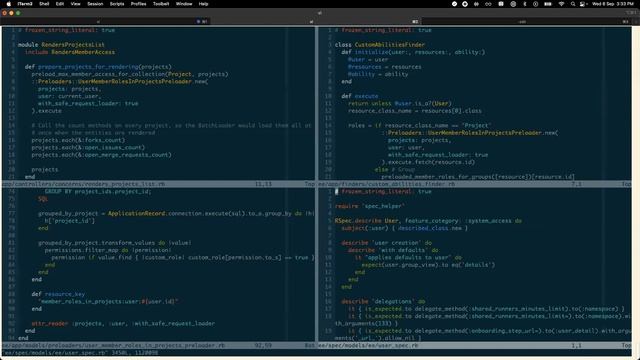Click the thick ring menu bar icon

(465, 4)
